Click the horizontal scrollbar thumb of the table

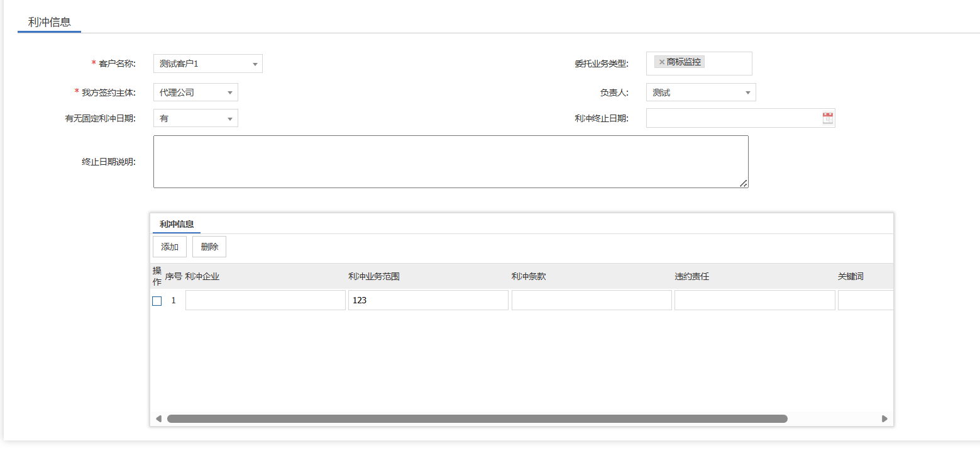tap(477, 418)
